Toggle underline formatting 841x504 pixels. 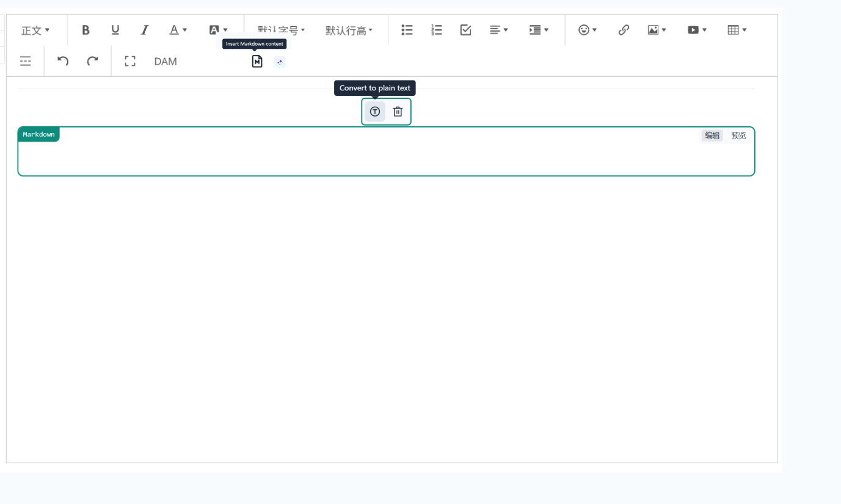click(x=115, y=30)
